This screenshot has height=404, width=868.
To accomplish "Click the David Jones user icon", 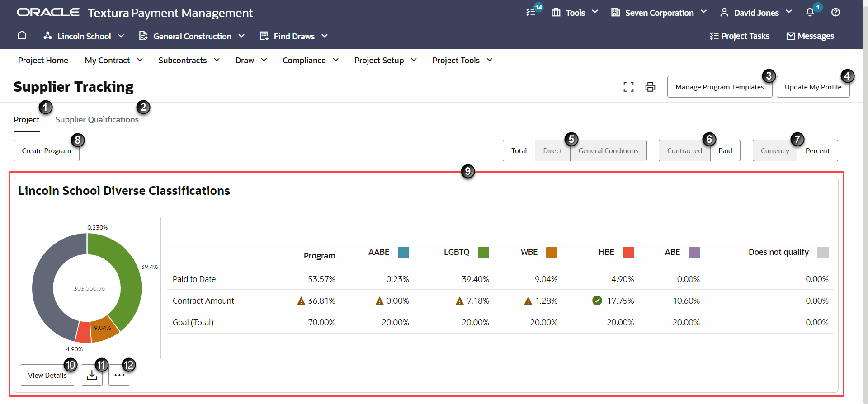I will click(x=724, y=12).
